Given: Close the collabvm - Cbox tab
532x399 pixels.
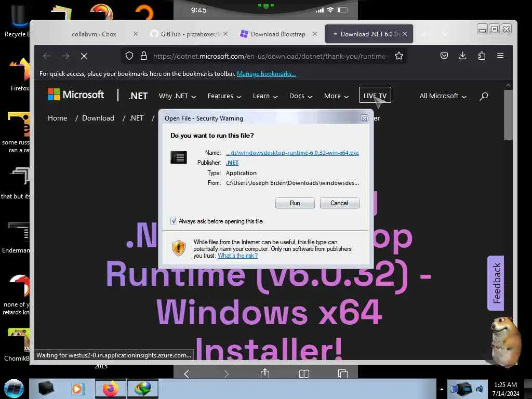Looking at the screenshot, I should click(136, 34).
